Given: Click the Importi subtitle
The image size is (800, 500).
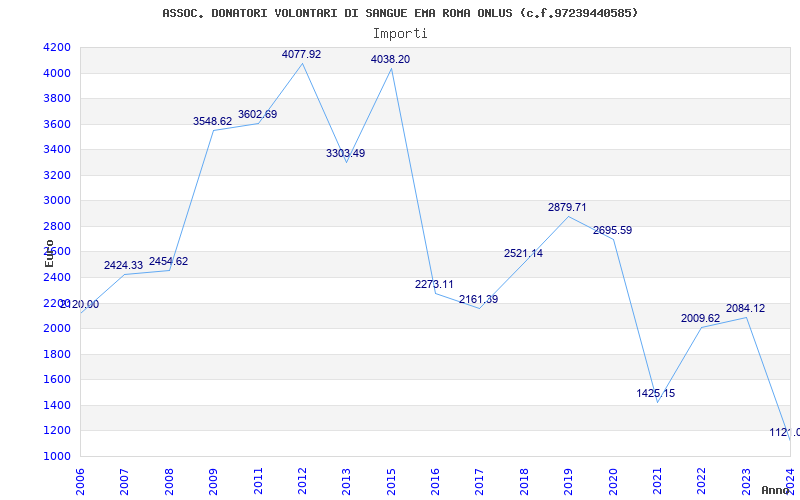Looking at the screenshot, I should tap(400, 34).
